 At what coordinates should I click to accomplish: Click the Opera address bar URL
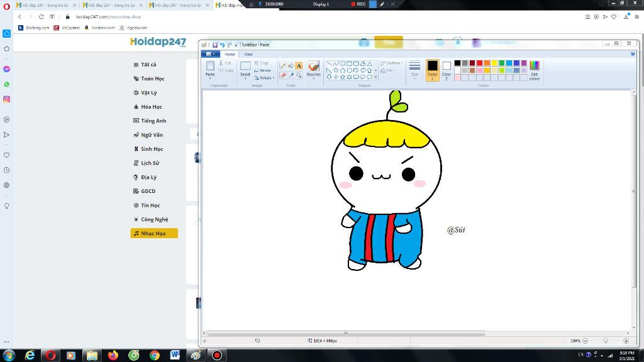(x=108, y=17)
